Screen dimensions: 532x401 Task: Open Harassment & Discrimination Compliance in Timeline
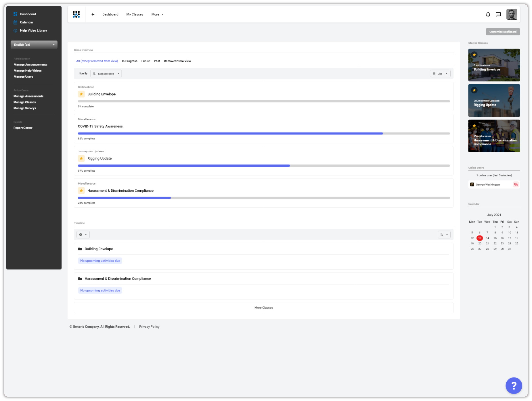(118, 279)
